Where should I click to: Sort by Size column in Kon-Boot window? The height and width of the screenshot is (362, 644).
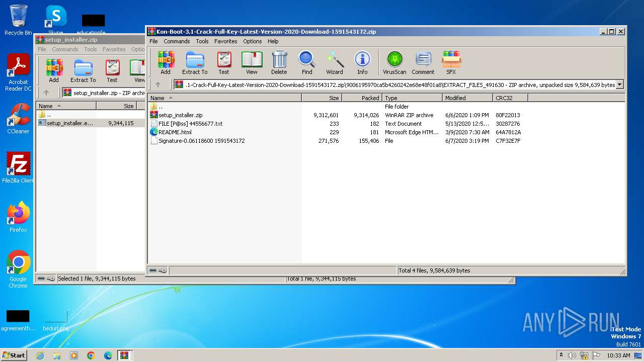[321, 98]
